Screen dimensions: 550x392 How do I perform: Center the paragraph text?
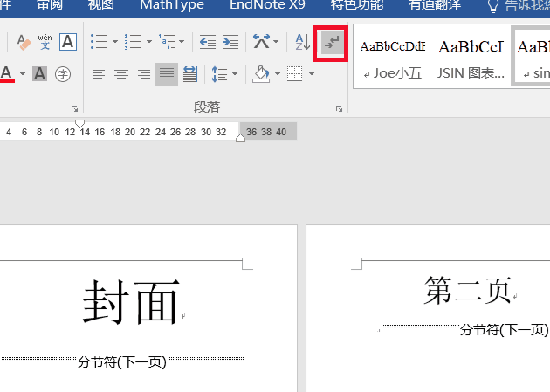coord(121,74)
